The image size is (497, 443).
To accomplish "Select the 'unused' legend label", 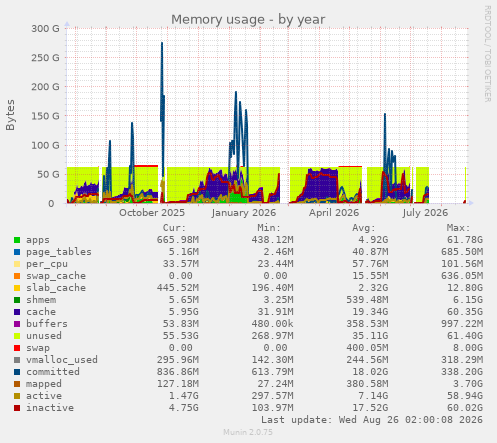I will coord(44,336).
